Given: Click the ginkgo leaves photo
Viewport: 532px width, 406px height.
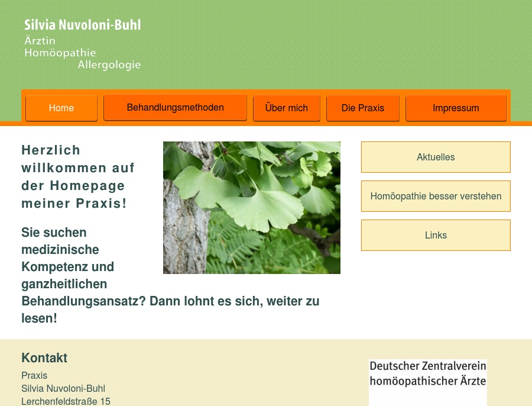Looking at the screenshot, I should pyautogui.click(x=252, y=207).
